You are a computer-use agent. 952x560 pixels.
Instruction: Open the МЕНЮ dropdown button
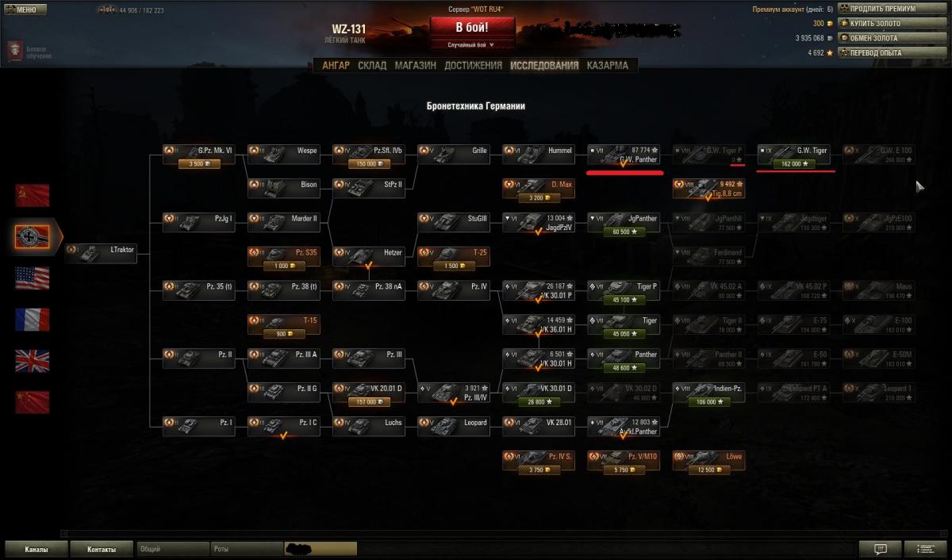click(x=24, y=10)
